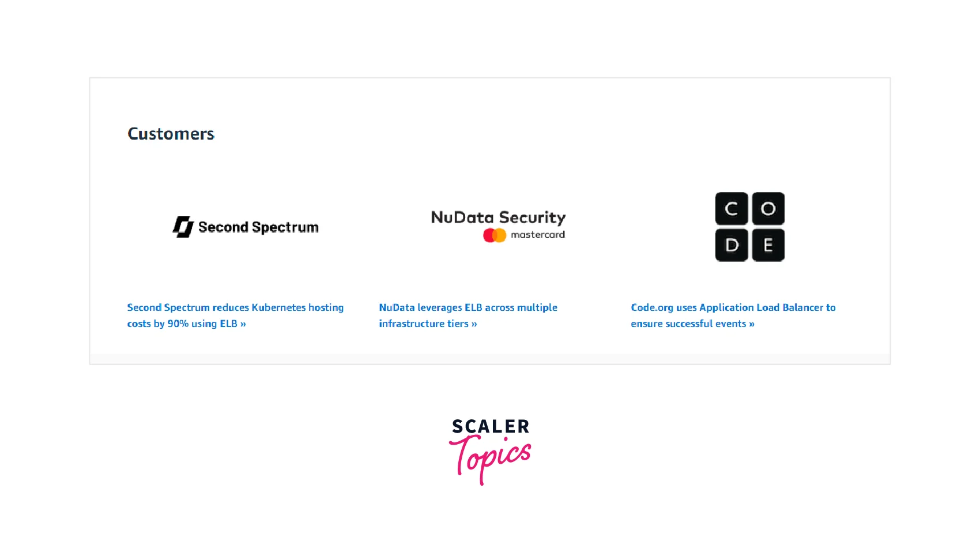Screen dimensions: 980x541
Task: Click the lowercase mastercard wordmark
Action: 538,235
